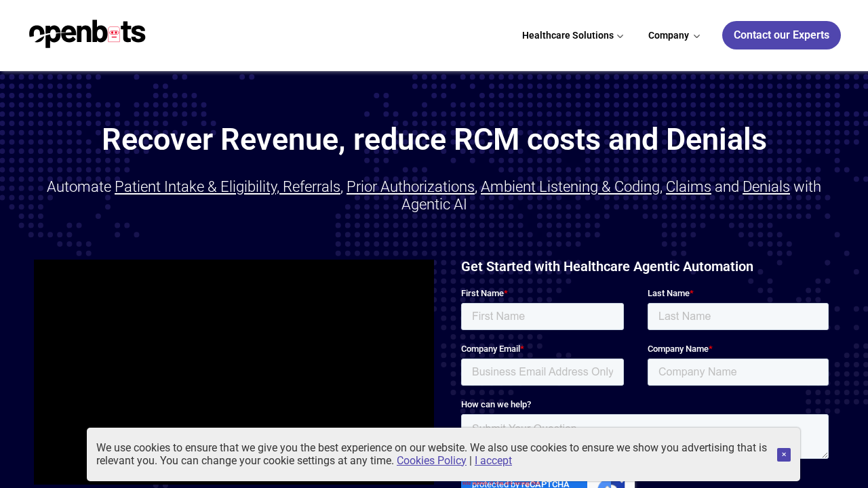Follow the Referrals link

click(x=311, y=186)
